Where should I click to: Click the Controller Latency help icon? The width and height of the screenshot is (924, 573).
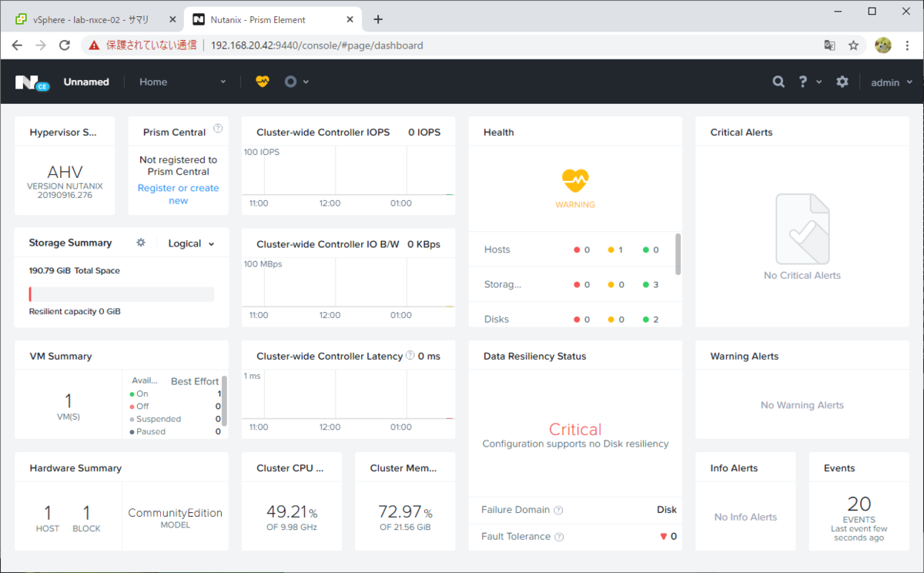point(410,356)
